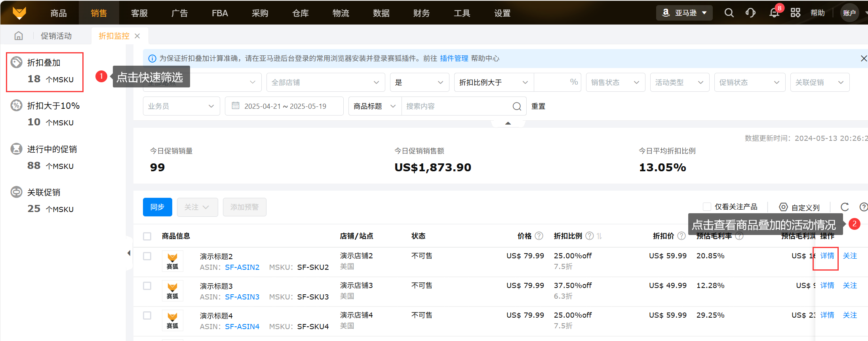
Task: Open the 自定义列 column settings
Action: 799,207
